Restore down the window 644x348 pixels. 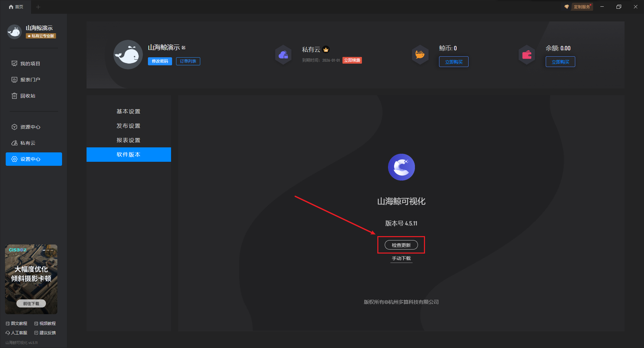pos(619,7)
